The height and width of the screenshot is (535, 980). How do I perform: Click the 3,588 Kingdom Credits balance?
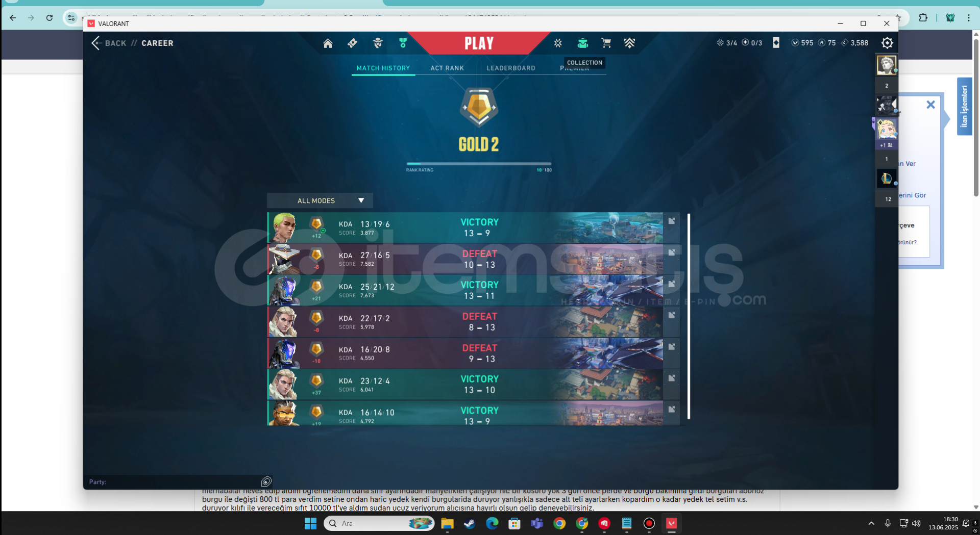(854, 43)
